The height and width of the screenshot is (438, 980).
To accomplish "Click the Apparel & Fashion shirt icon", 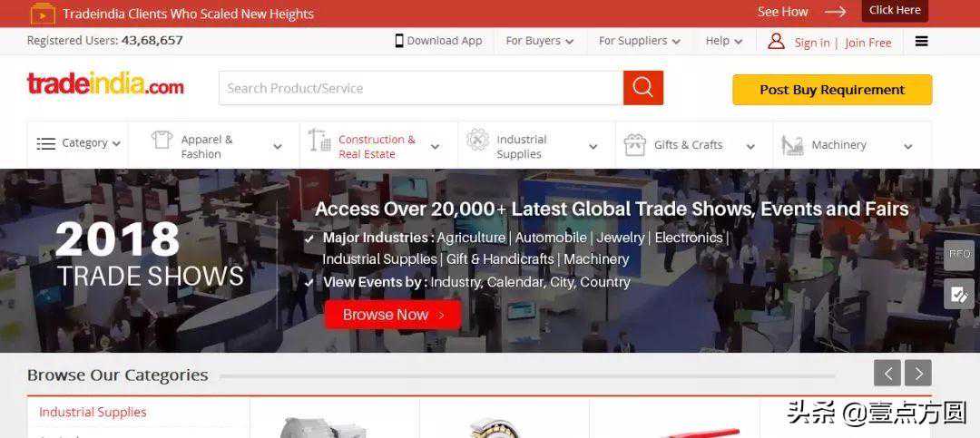I will click(162, 140).
